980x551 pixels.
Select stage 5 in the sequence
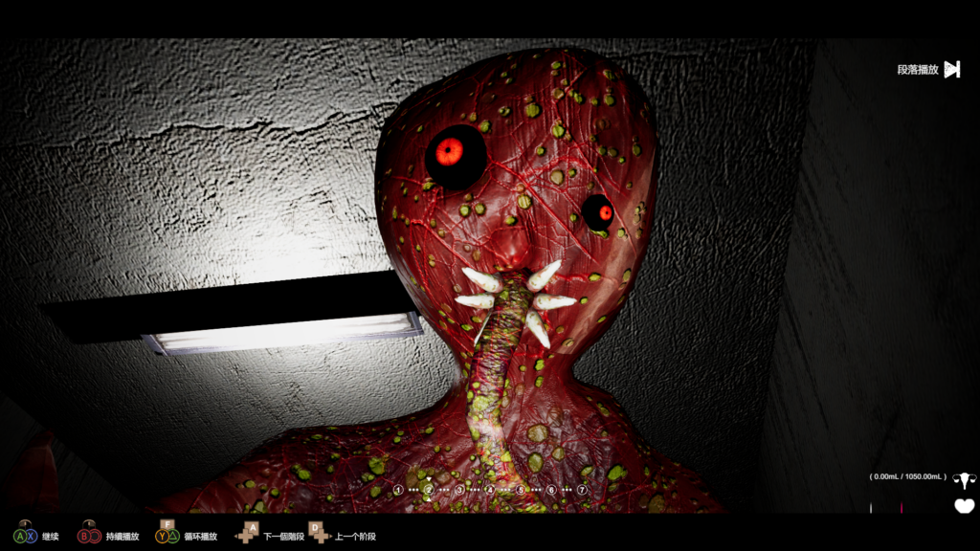(521, 490)
